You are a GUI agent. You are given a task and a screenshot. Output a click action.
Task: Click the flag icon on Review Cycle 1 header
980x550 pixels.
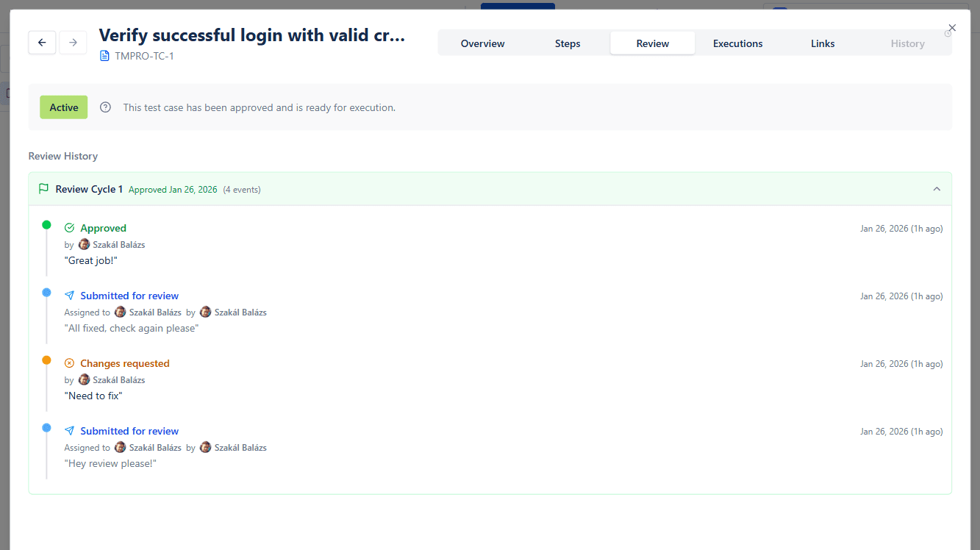(x=43, y=188)
